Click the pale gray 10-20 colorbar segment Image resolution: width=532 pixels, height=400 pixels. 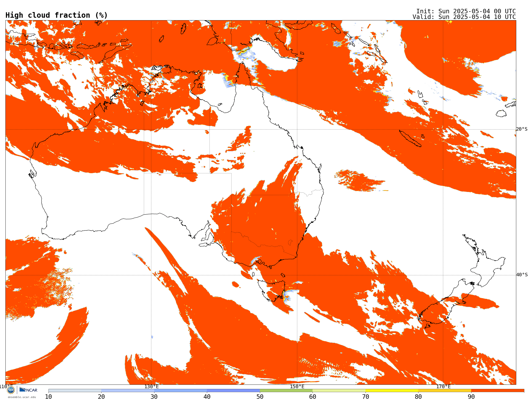[75, 391]
